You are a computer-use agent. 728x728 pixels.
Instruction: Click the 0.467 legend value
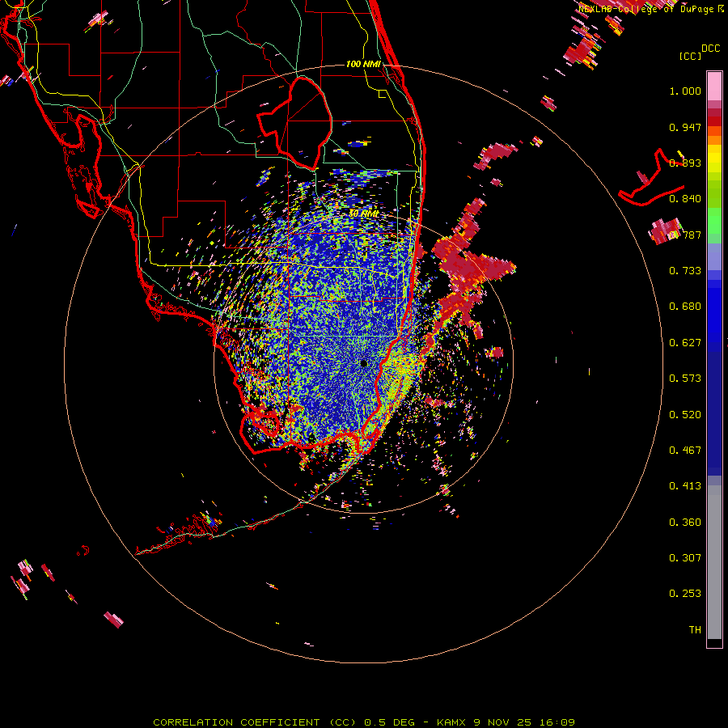coord(685,451)
